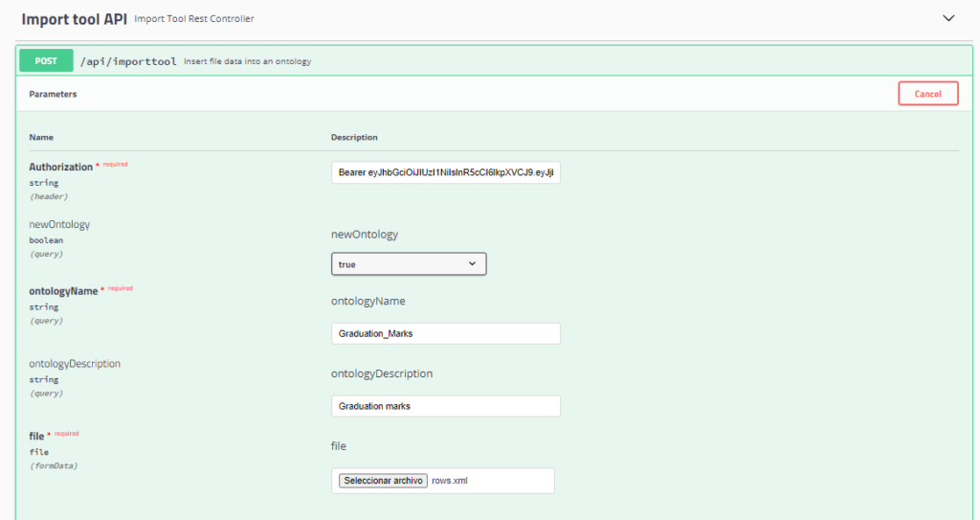
Task: Click the ontologyDescription field with Graduation marks
Action: [446, 406]
